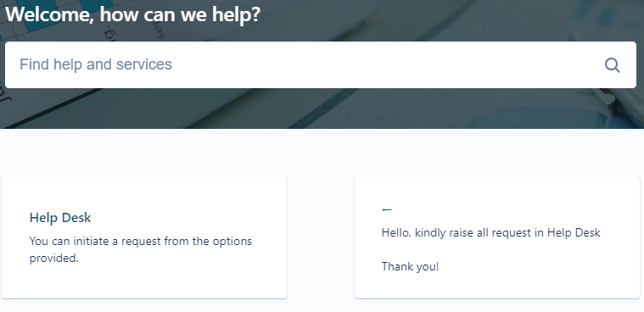Click the Thank you! text
The width and height of the screenshot is (644, 312).
pyautogui.click(x=410, y=266)
